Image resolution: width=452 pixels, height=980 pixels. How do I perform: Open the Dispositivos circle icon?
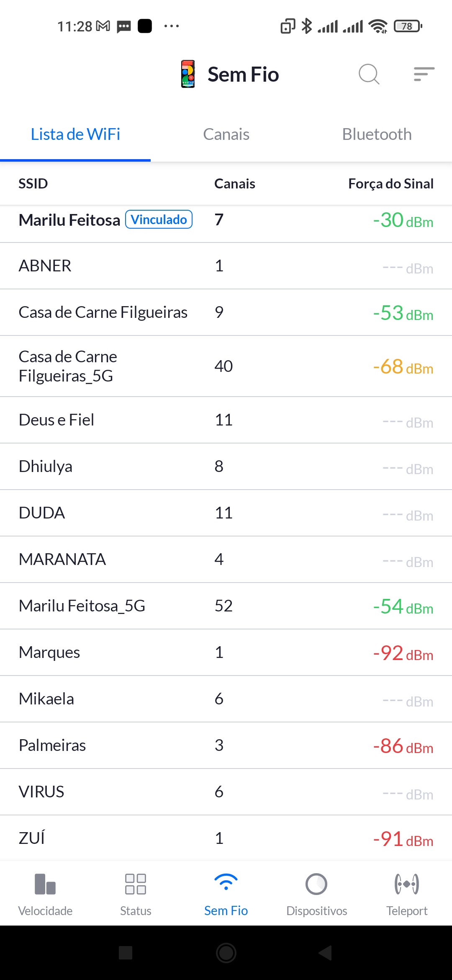click(316, 885)
